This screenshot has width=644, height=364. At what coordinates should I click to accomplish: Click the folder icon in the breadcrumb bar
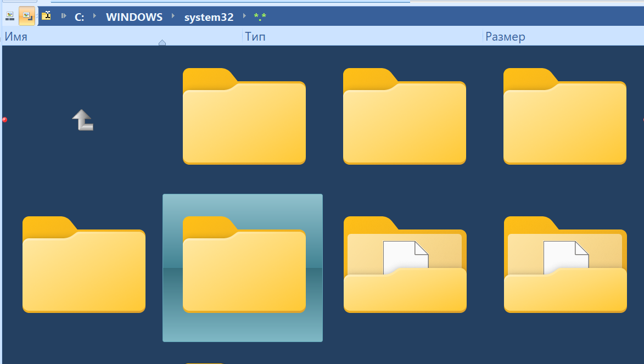pyautogui.click(x=47, y=16)
